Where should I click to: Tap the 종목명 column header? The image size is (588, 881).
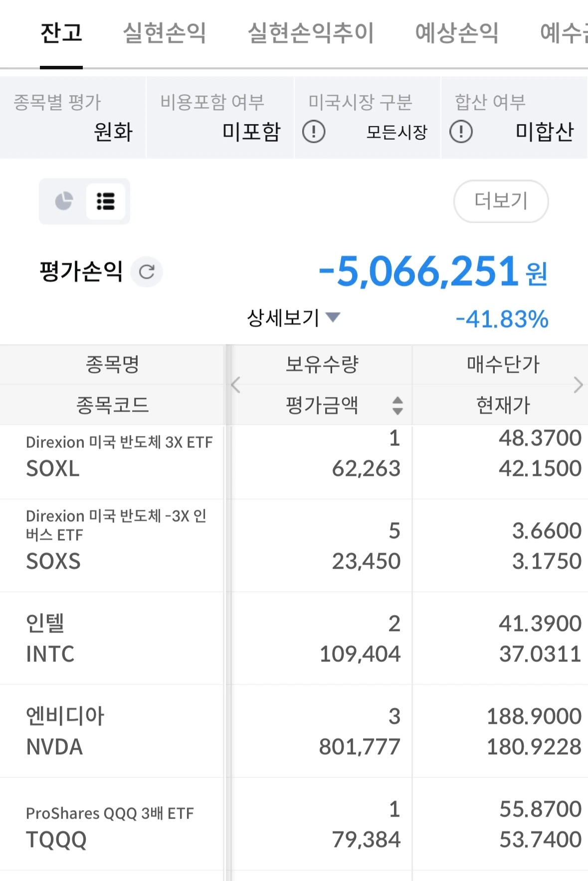(x=112, y=365)
